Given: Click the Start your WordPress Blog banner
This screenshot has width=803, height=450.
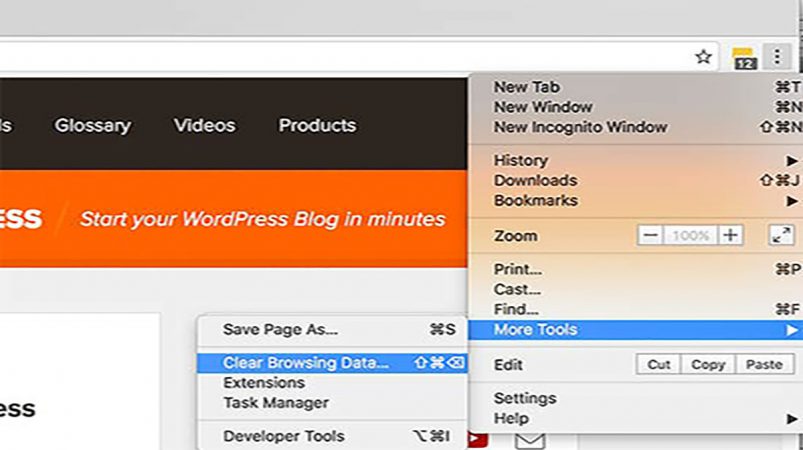Looking at the screenshot, I should [263, 219].
